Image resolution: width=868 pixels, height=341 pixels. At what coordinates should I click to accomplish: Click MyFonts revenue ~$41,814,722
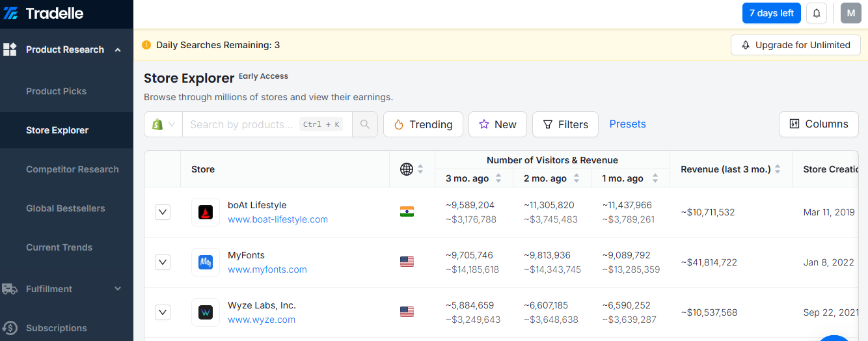709,262
